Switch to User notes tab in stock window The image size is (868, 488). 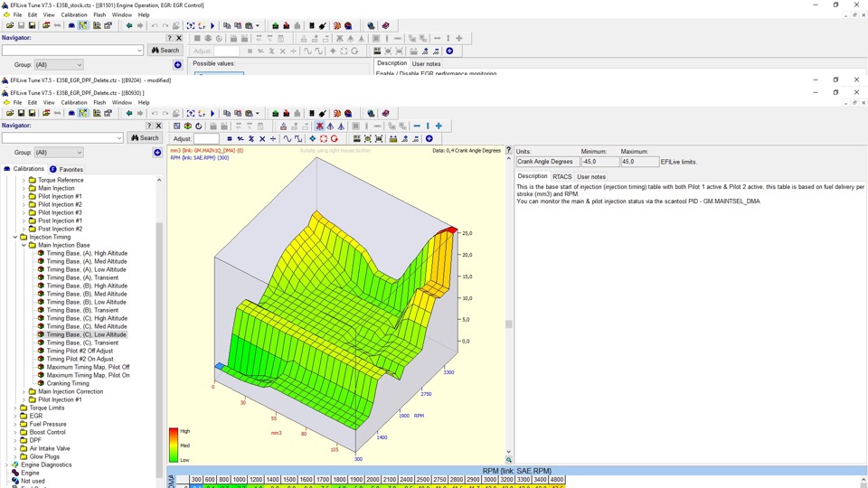pos(426,63)
